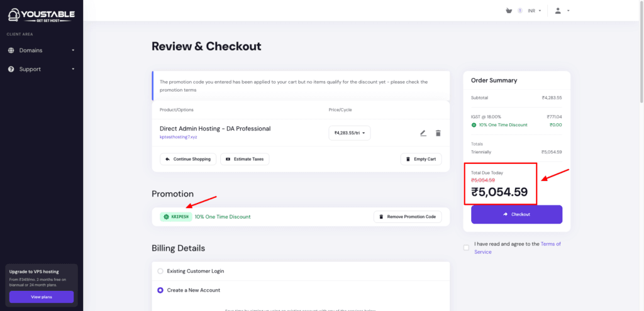Open the Terms of Service link
Screen dimensions: 644x311
[x=518, y=248]
